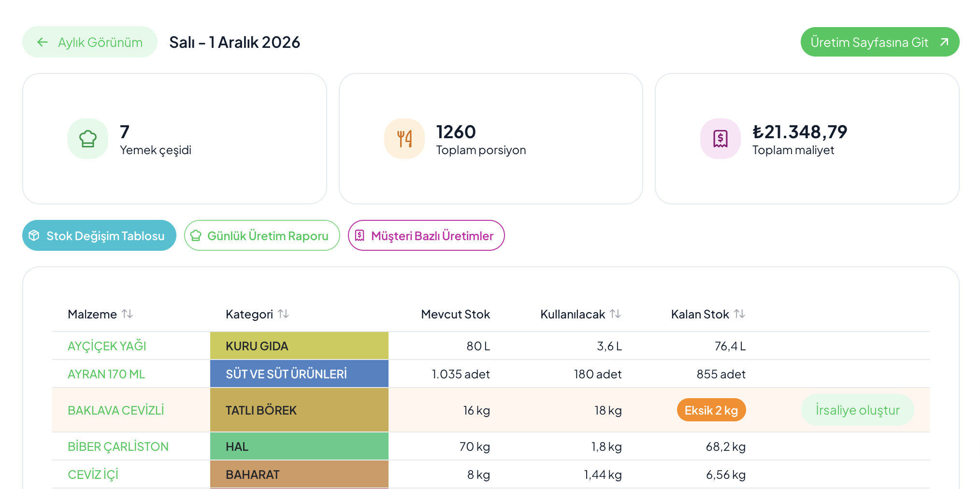Sort by Kullanılacak arrows icon
Viewport: 980px width, 489px height.
[x=616, y=314]
